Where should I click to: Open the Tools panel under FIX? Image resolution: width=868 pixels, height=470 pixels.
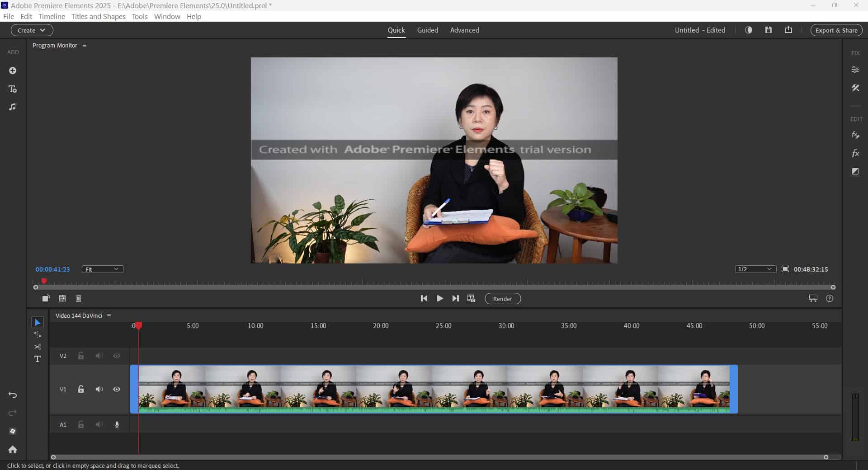856,88
